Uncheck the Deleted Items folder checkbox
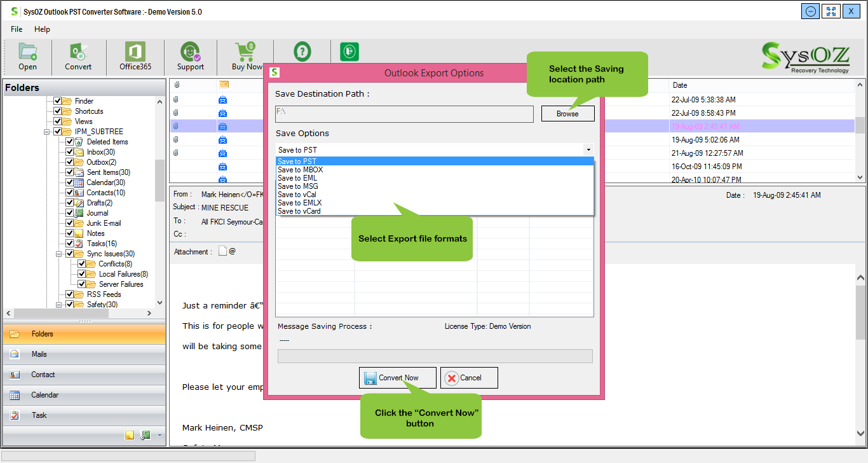Screen dimensions: 868x463 [70, 142]
